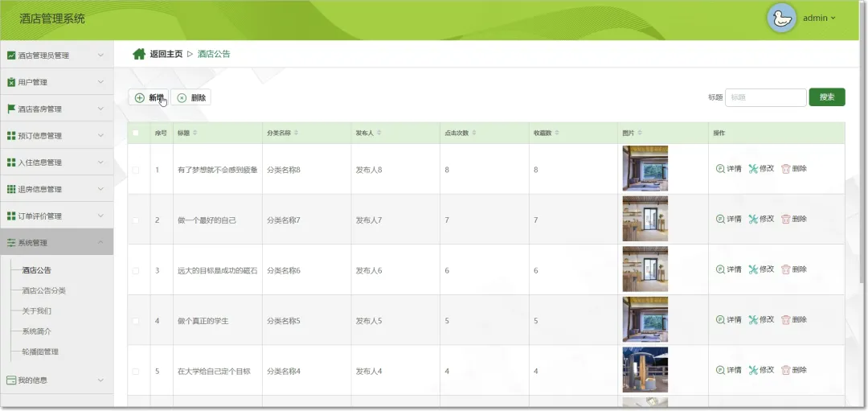Expand the 酒店管理员管理 menu chevron
The image size is (868, 411).
(100, 55)
